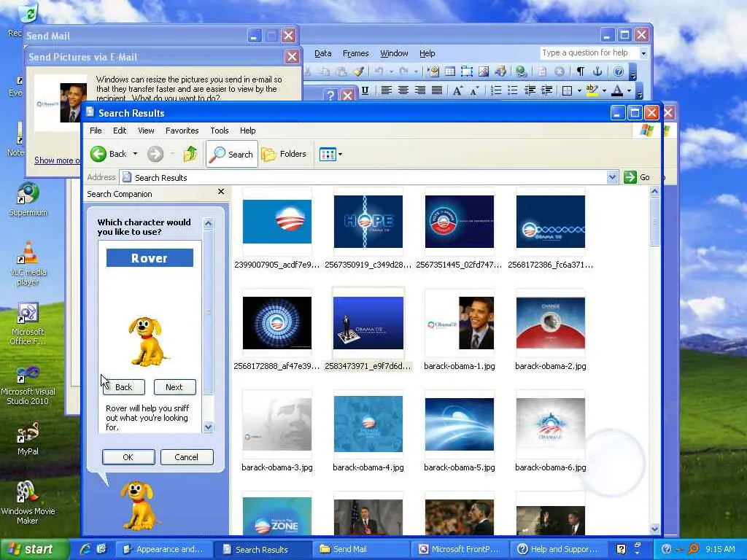
Task: Open the File menu in Search Results
Action: click(96, 131)
